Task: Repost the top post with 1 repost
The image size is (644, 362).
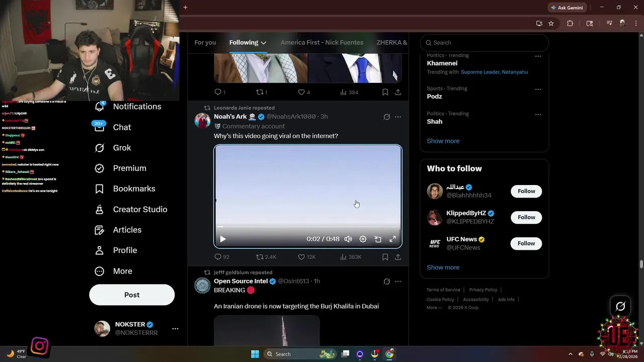Action: pos(262,92)
